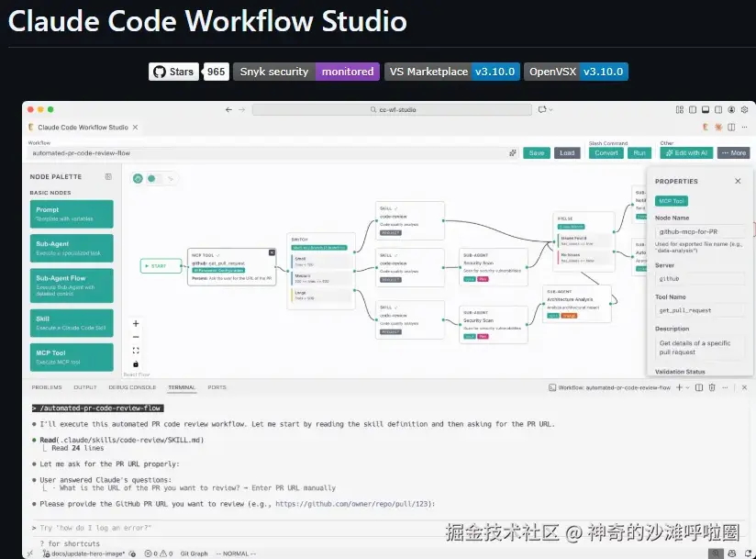Add a Skill node from the palette

point(72,323)
